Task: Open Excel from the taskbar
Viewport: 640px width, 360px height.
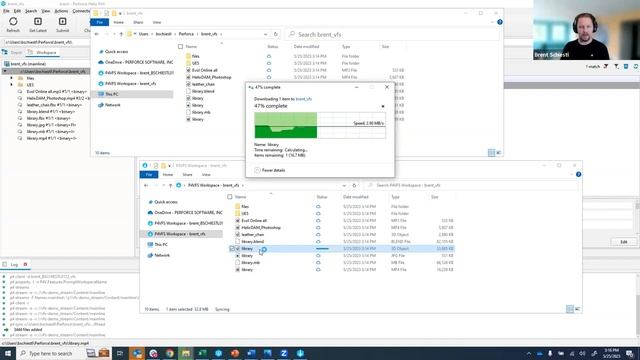Action: 202,353
